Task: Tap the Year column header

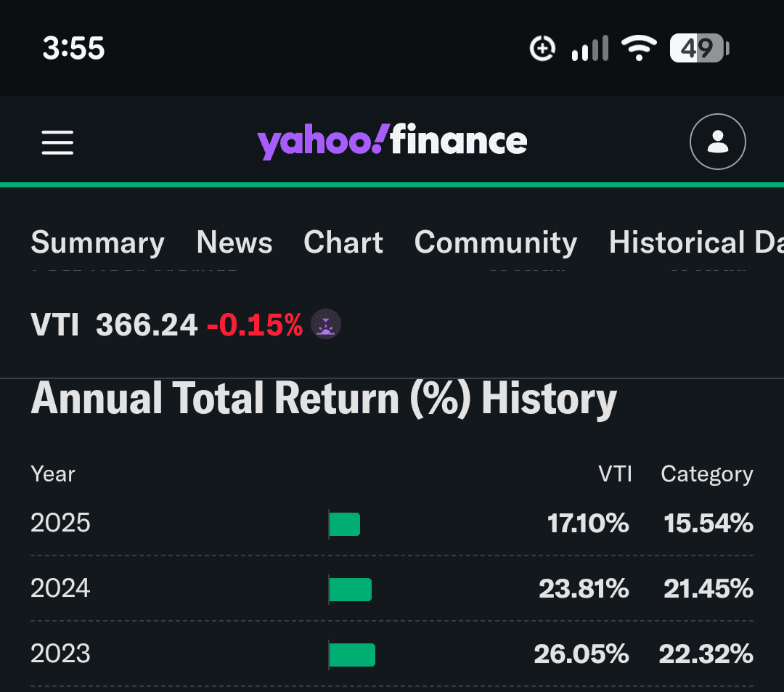Action: click(x=52, y=473)
